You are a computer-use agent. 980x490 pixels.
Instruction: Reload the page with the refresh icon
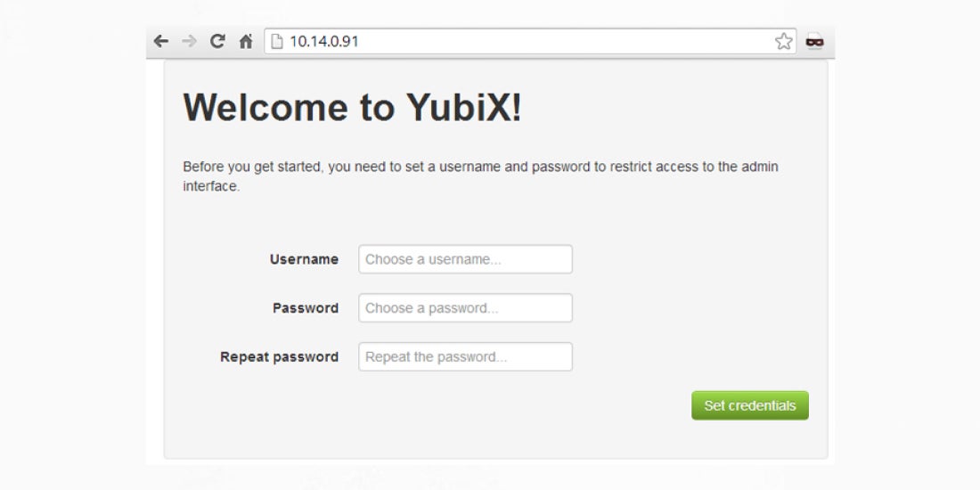pos(216,41)
